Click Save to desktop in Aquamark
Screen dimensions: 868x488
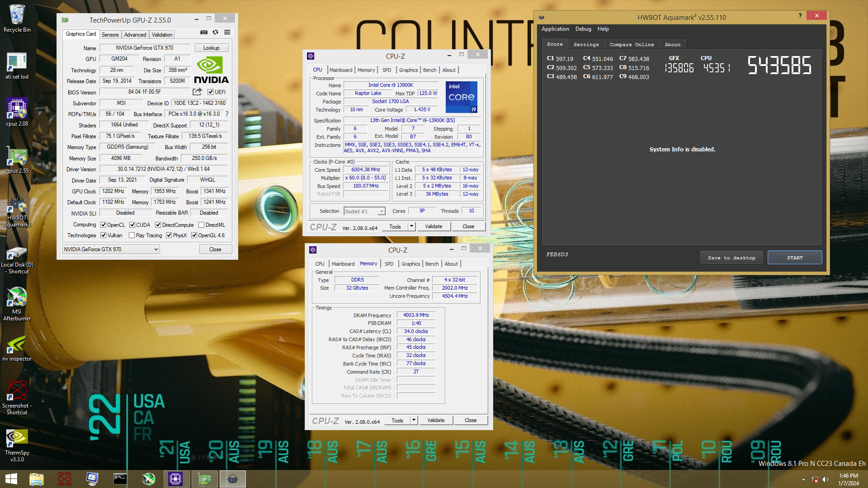[731, 258]
